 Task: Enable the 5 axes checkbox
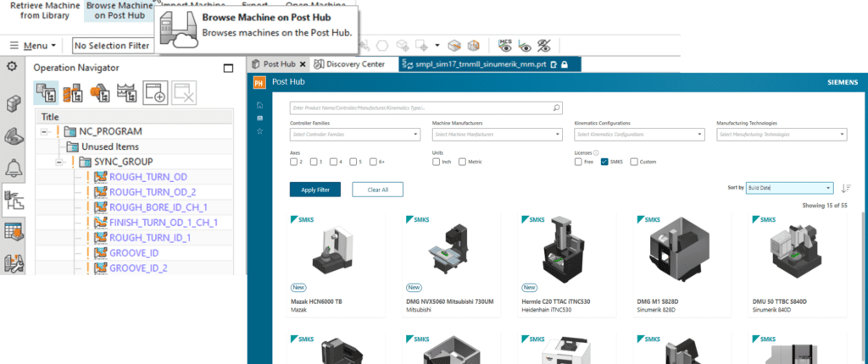point(353,162)
